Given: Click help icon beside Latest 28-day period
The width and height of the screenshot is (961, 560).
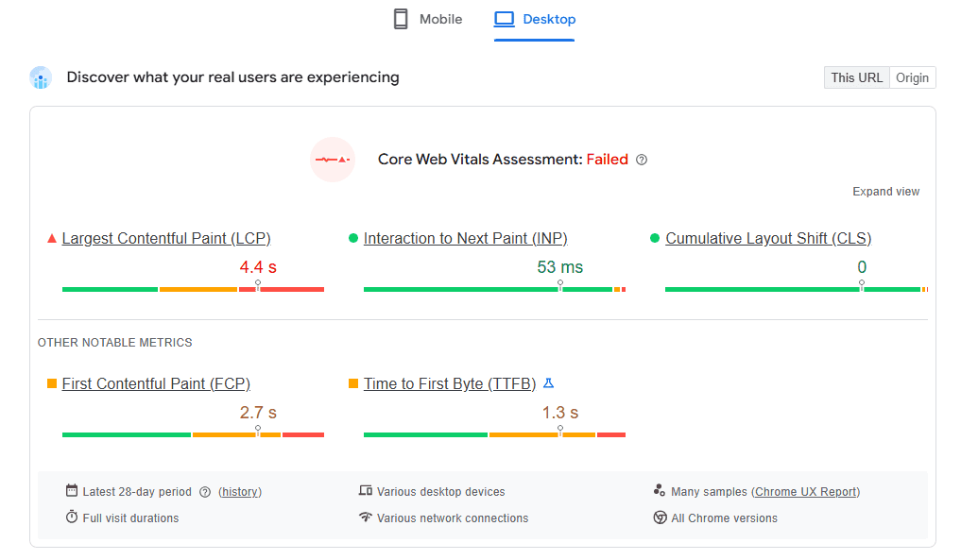Looking at the screenshot, I should pyautogui.click(x=205, y=492).
